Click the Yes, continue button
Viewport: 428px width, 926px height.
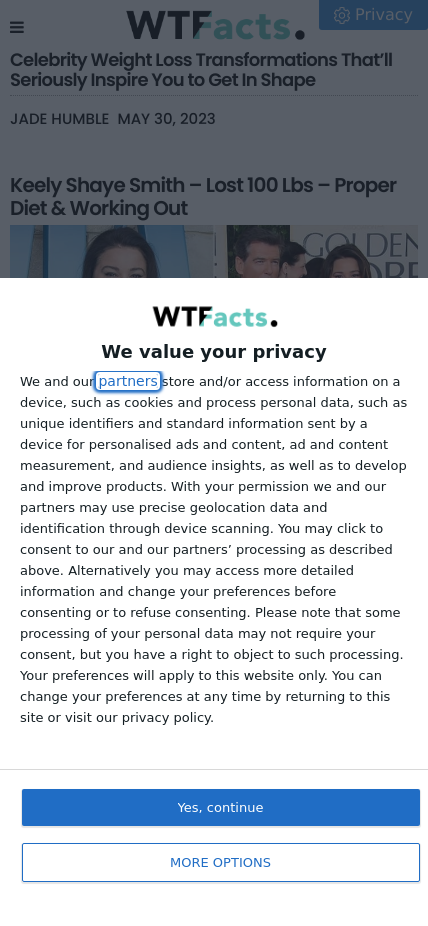coord(221,807)
